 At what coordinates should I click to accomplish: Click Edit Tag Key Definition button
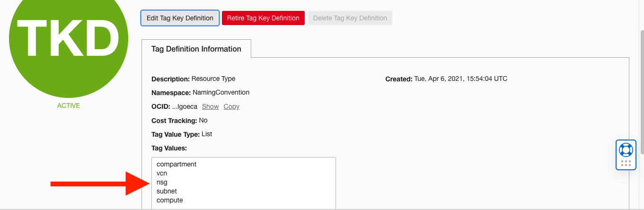[x=180, y=18]
